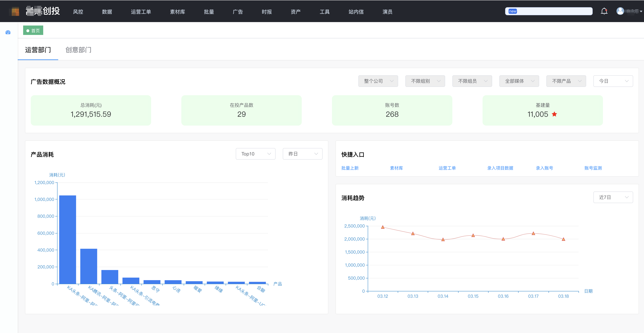The height and width of the screenshot is (333, 644).
Task: Click the trend marker for 03.12
Action: pos(383,227)
